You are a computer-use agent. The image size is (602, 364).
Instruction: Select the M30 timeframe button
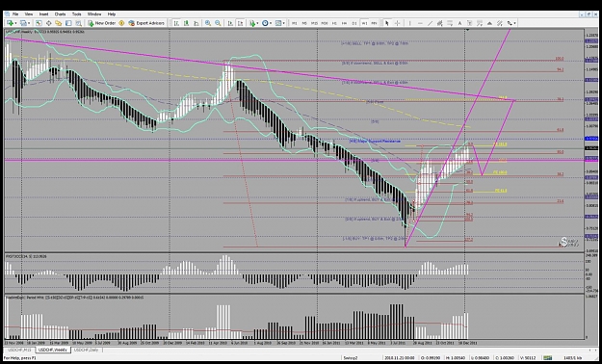325,23
